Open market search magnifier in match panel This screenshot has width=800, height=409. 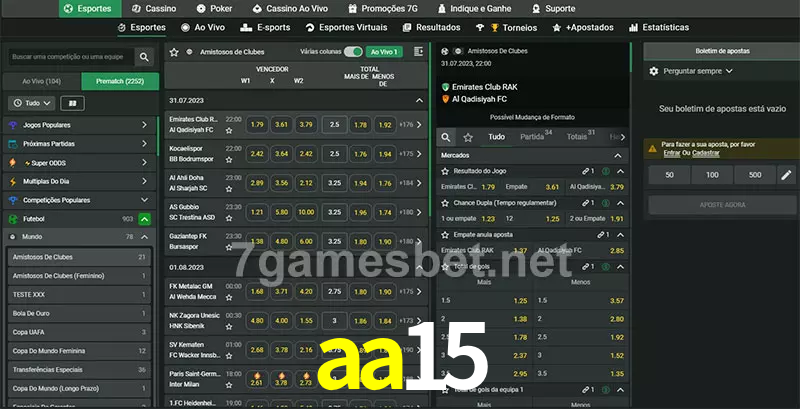click(446, 137)
